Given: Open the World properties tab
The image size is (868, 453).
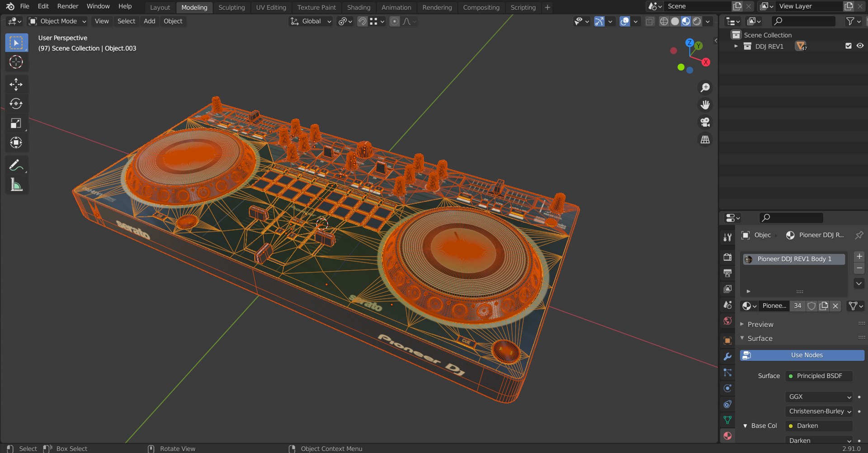Looking at the screenshot, I should [727, 321].
